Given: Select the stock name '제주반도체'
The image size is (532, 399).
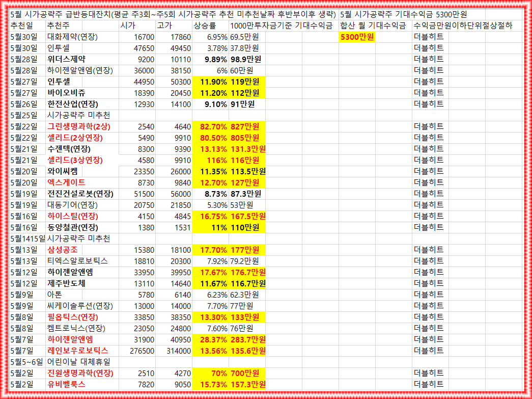Looking at the screenshot, I should [67, 283].
